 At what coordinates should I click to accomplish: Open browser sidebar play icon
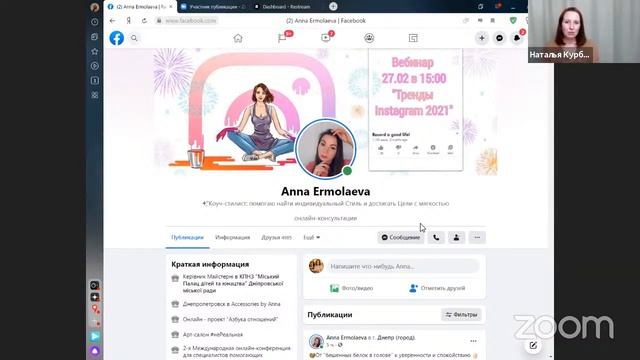95,66
